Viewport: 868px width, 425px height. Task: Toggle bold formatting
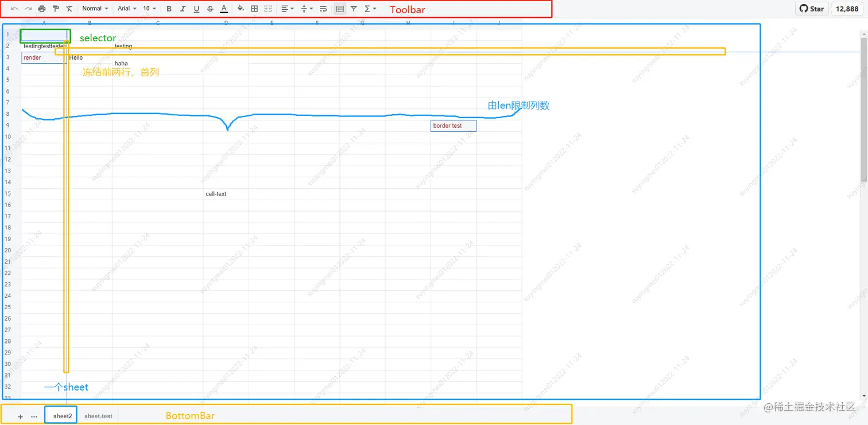tap(169, 9)
